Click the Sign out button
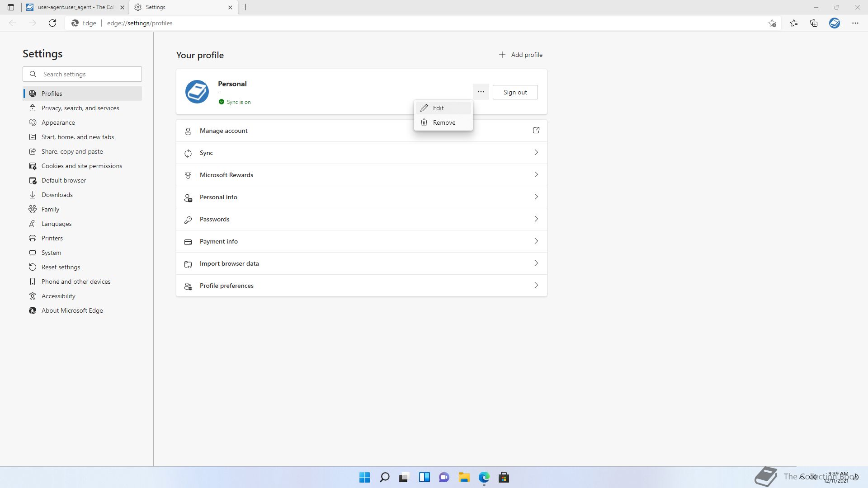 coord(515,92)
